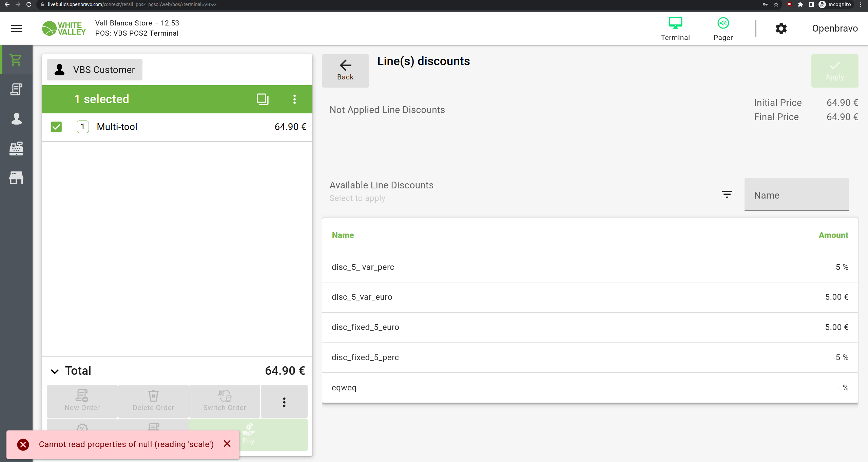Image resolution: width=868 pixels, height=462 pixels.
Task: Open the customer sidebar icon
Action: [x=16, y=119]
